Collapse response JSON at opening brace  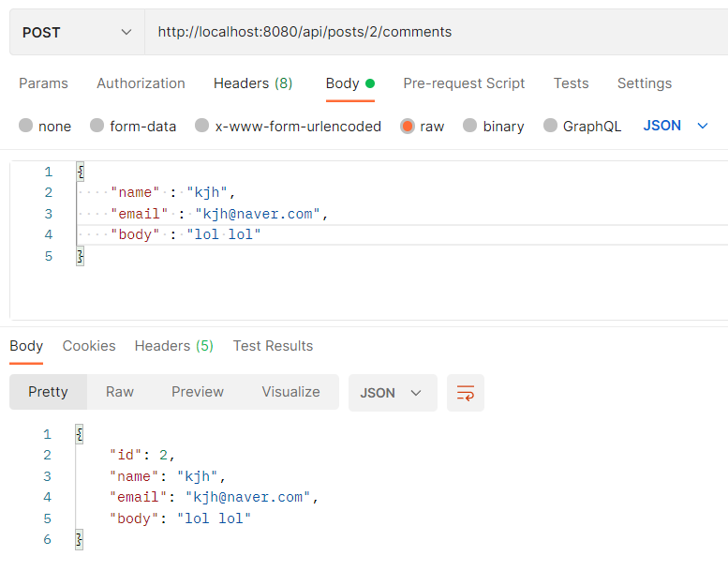pos(80,434)
